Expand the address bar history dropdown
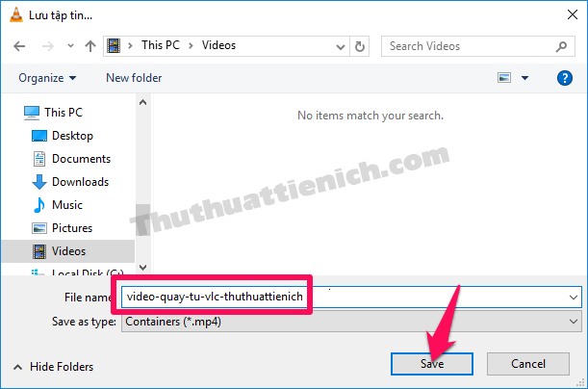The image size is (588, 389). tap(340, 46)
